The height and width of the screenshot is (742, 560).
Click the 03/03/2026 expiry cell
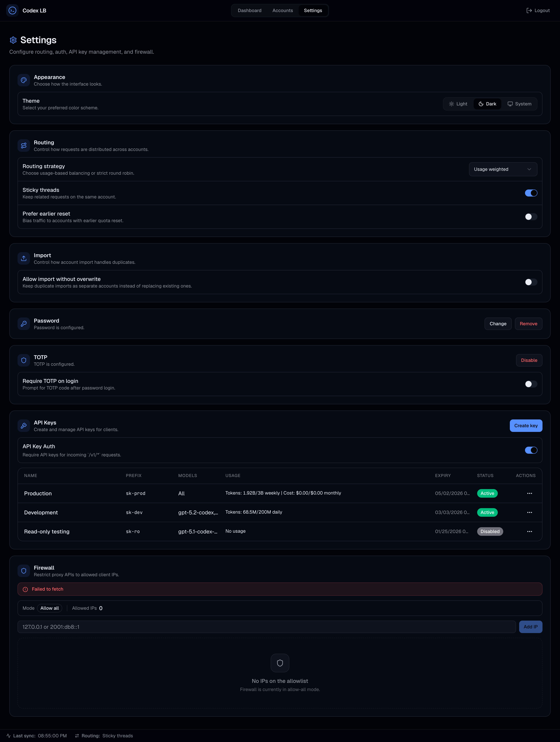click(452, 513)
